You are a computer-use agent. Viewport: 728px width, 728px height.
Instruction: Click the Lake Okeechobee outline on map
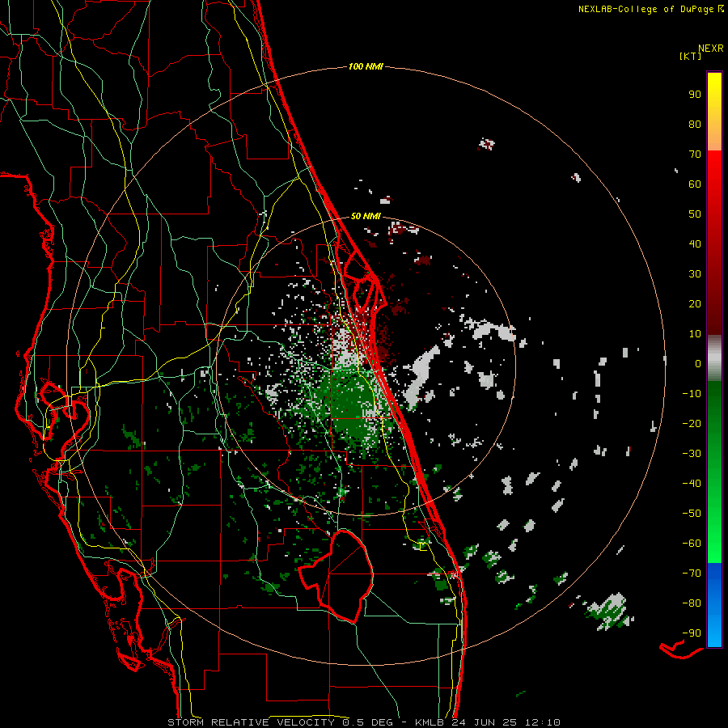click(336, 576)
